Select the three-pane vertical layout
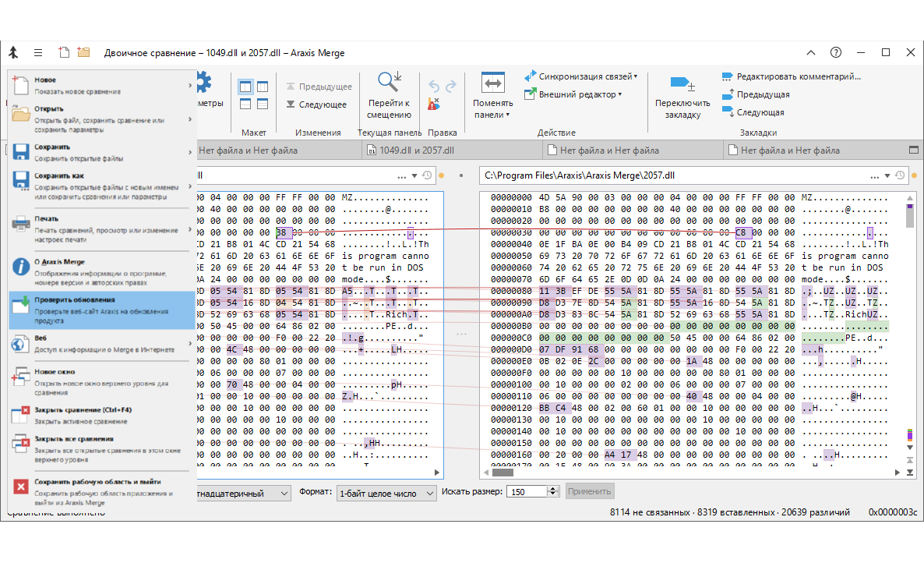This screenshot has height=563, width=924. point(263,87)
